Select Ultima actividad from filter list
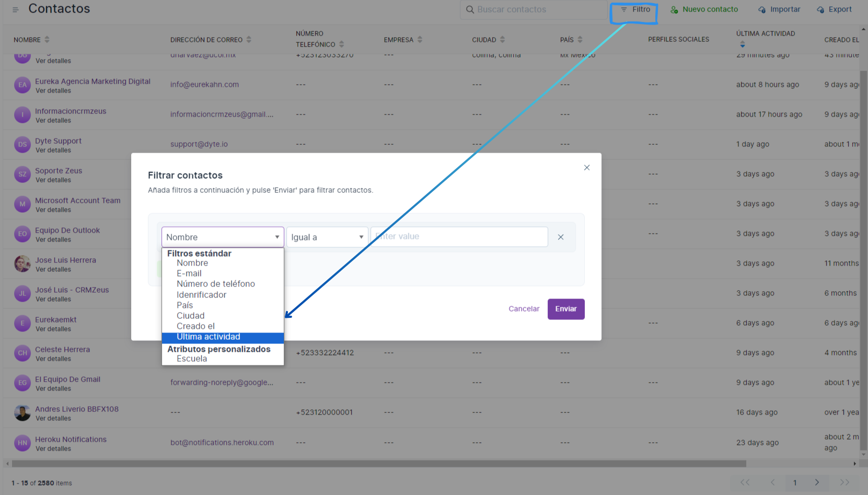The height and width of the screenshot is (495, 868). coord(208,337)
